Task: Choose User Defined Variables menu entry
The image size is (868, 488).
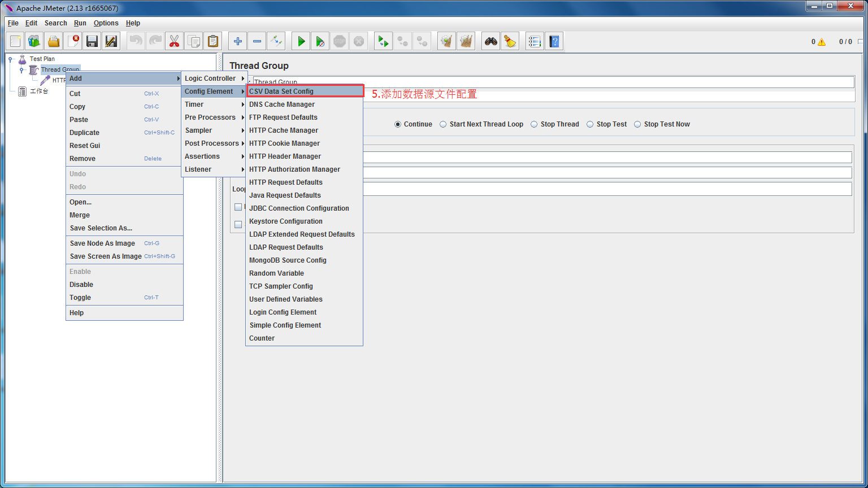Action: click(x=305, y=299)
